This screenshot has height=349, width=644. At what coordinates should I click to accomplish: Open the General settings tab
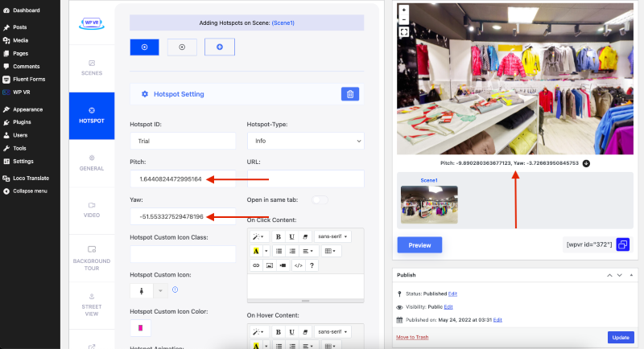[92, 162]
